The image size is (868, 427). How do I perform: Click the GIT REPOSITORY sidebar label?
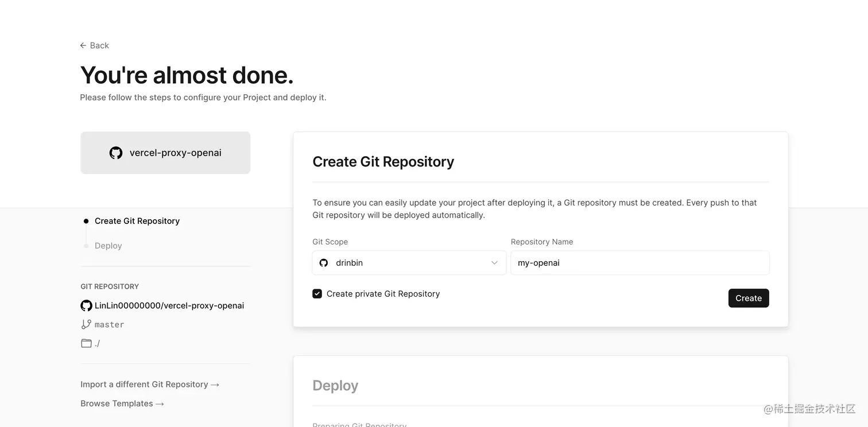pyautogui.click(x=110, y=286)
